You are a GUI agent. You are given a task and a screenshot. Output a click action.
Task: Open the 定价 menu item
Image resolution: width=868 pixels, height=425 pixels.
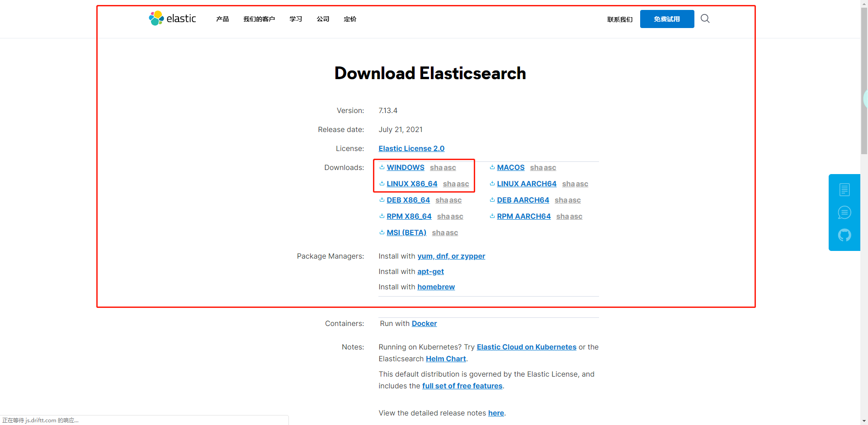[x=350, y=19]
